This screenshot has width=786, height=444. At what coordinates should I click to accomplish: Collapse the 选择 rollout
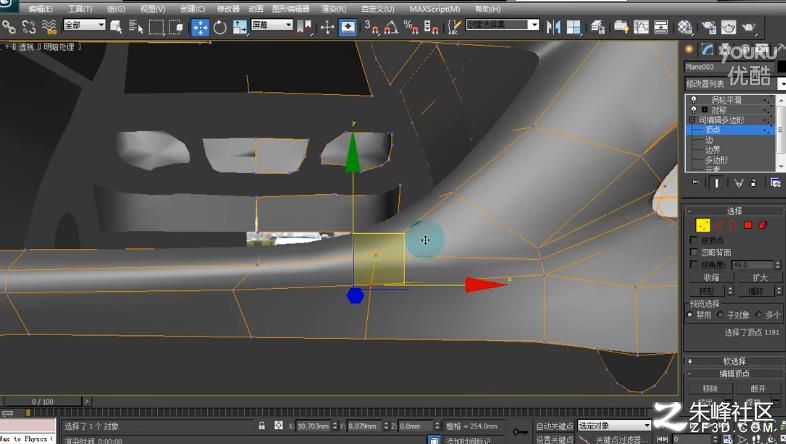[734, 211]
